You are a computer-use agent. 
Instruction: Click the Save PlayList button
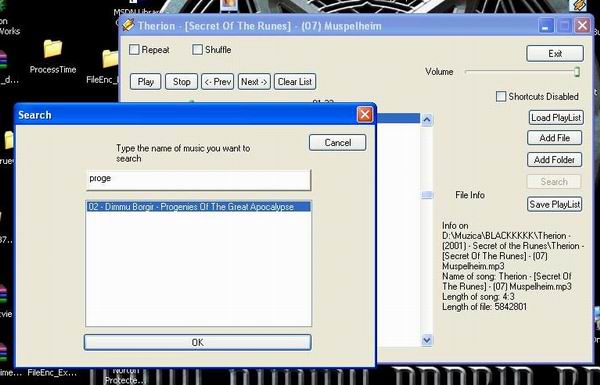coord(555,204)
